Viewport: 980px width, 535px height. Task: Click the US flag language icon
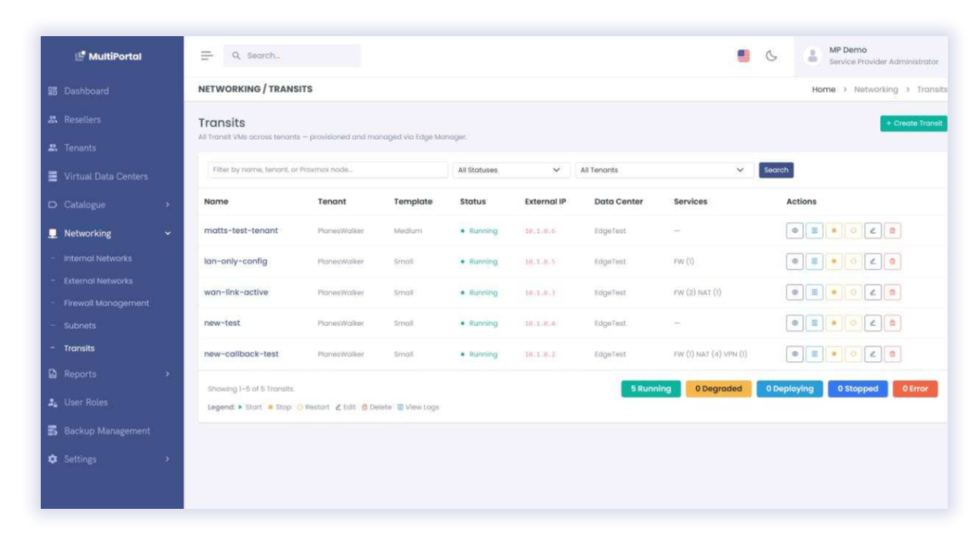point(743,56)
